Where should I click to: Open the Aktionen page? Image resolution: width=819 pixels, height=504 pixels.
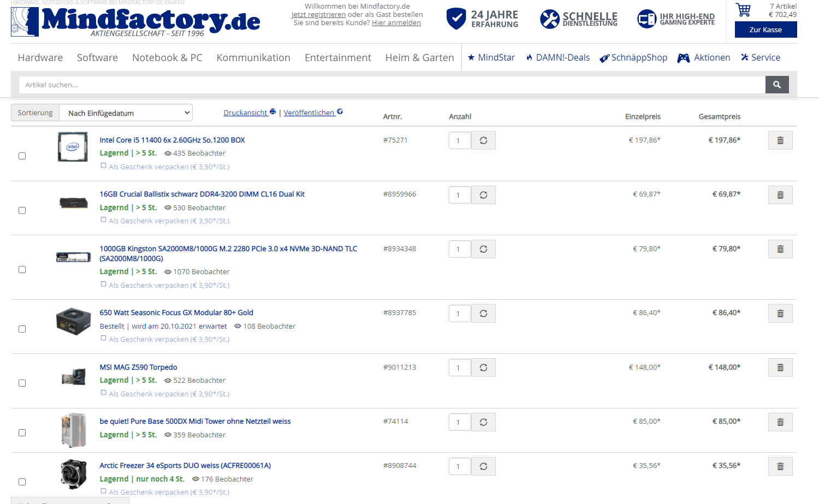(704, 57)
